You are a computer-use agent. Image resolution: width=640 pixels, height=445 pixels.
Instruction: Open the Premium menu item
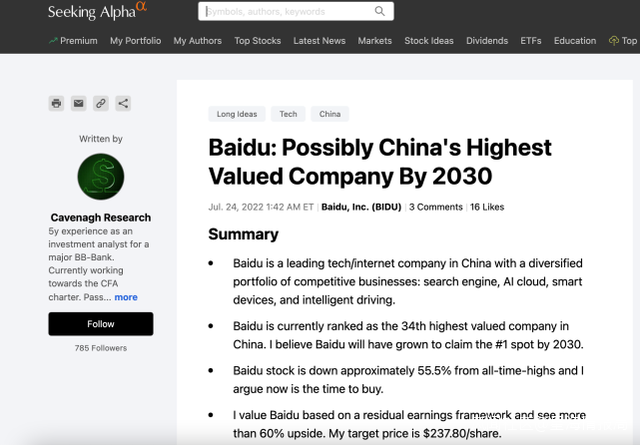(79, 41)
